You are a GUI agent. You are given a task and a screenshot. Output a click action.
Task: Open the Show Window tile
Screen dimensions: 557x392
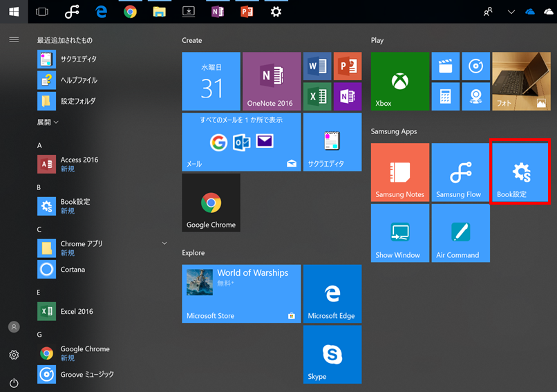point(400,233)
